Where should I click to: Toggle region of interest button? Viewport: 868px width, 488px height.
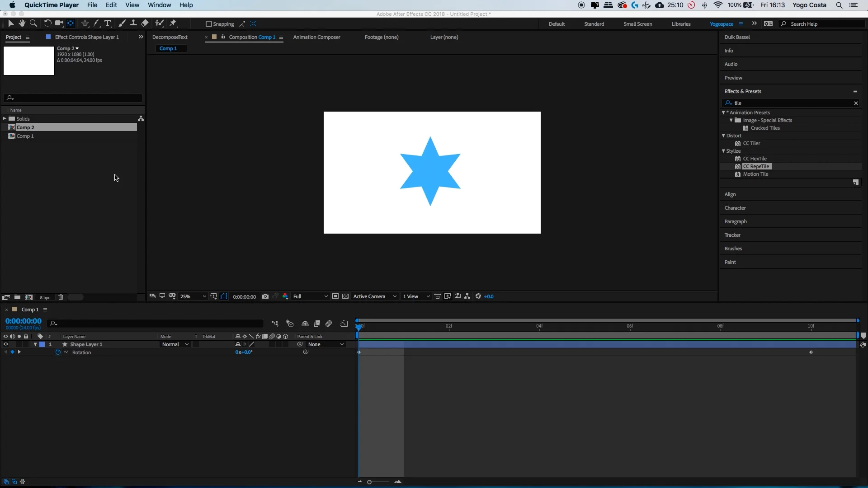pyautogui.click(x=335, y=296)
